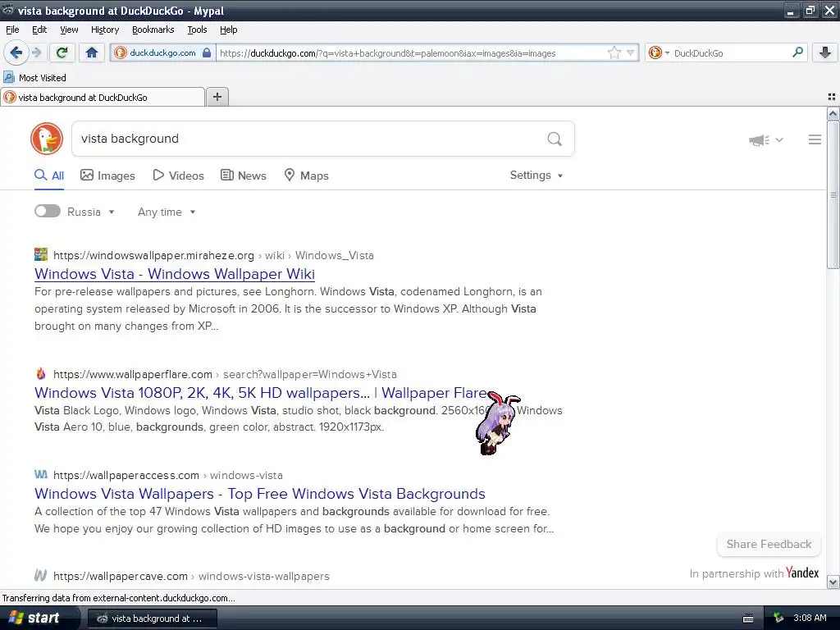Click the wallpapercave favicon
The image size is (840, 630).
click(41, 575)
